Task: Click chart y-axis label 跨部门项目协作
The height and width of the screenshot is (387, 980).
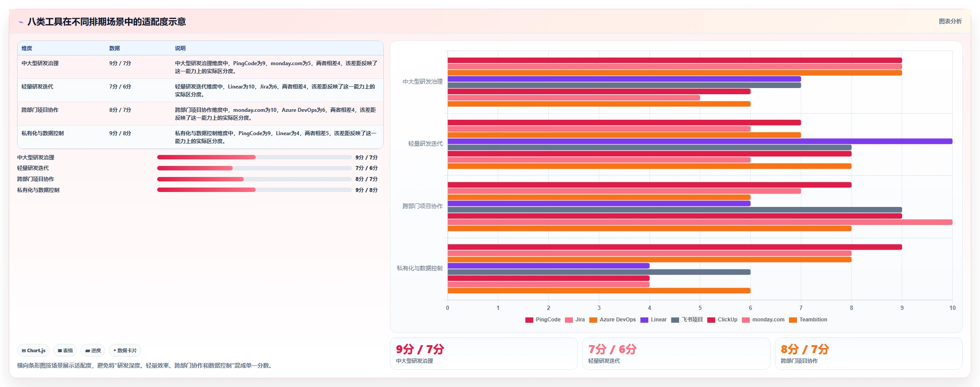Action: 422,206
